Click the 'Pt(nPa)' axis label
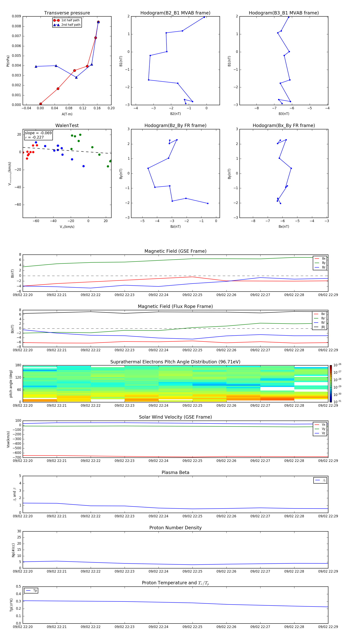 (8, 61)
